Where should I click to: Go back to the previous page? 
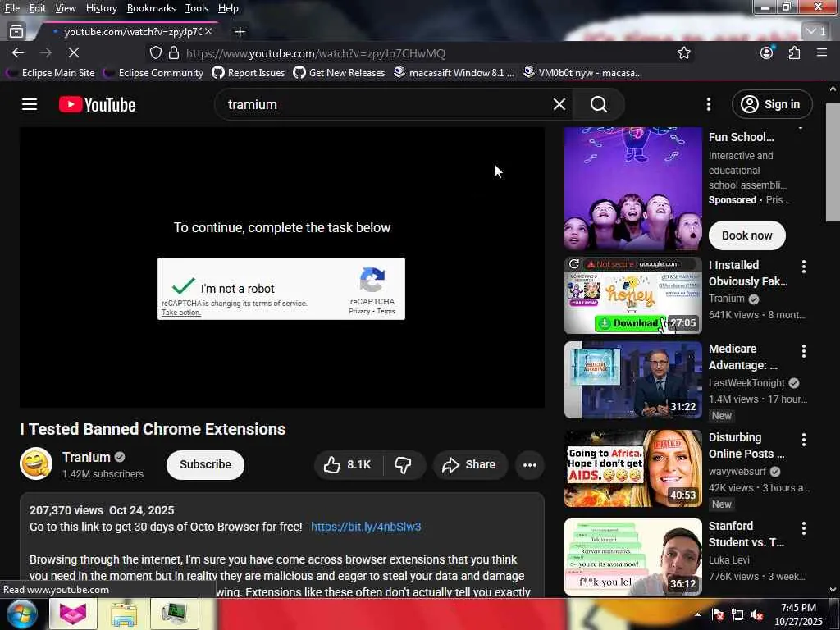click(x=18, y=52)
